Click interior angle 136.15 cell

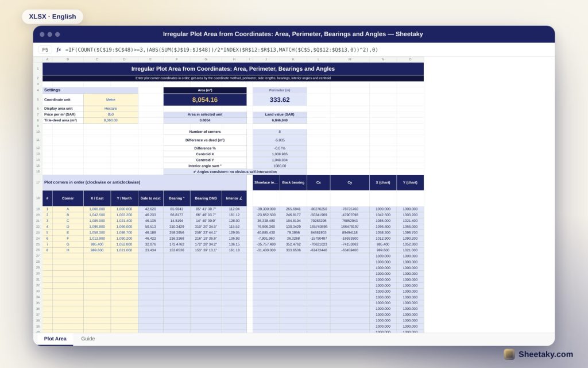point(234,244)
